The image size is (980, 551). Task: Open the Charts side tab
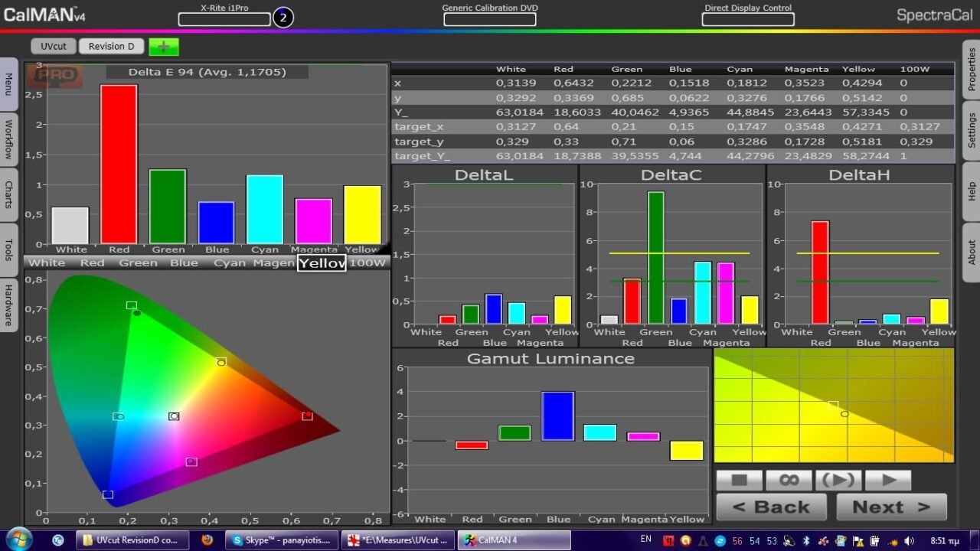pyautogui.click(x=8, y=194)
